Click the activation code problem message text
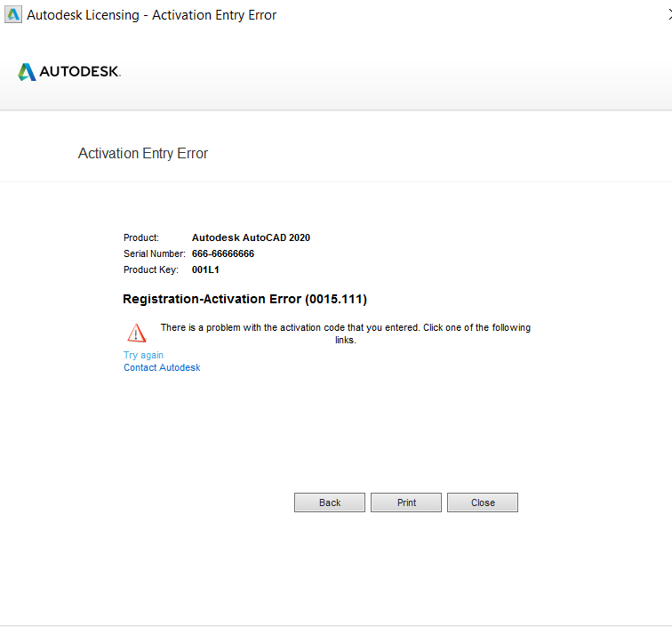 pos(346,334)
